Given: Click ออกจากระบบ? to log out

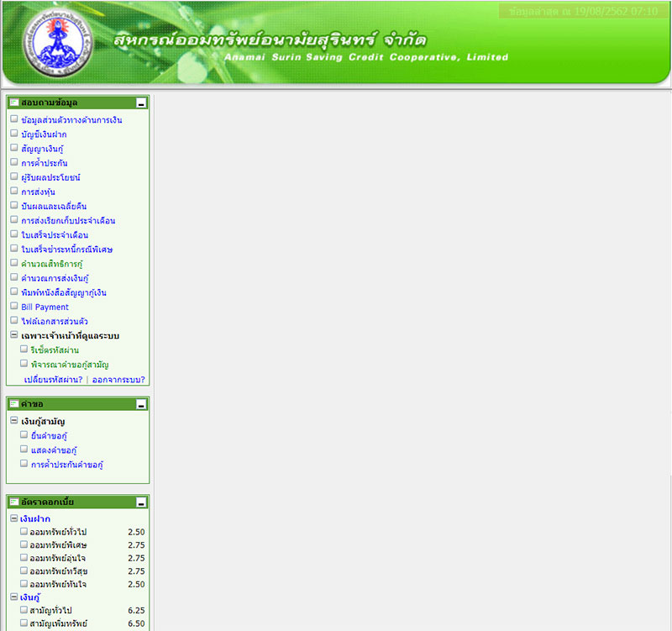Looking at the screenshot, I should [x=118, y=380].
